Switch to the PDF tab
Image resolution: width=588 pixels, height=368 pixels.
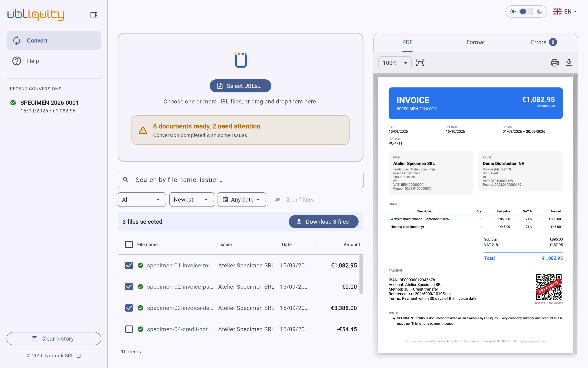tap(407, 42)
